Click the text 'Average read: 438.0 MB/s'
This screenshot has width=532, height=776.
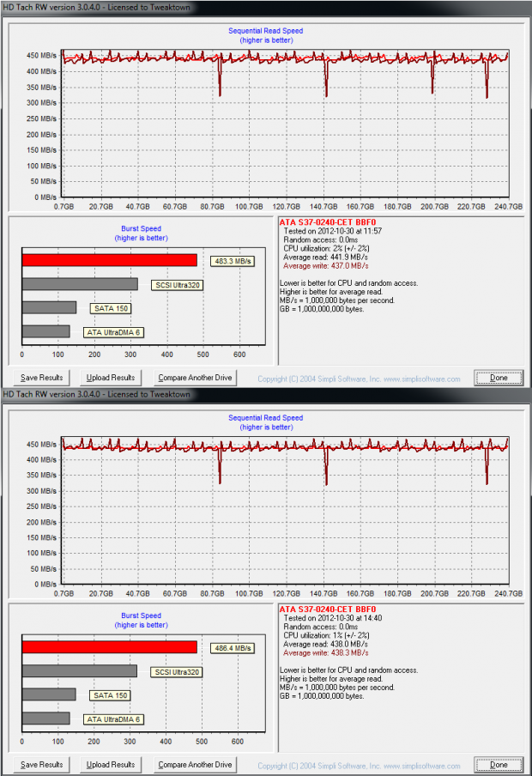pos(325,645)
